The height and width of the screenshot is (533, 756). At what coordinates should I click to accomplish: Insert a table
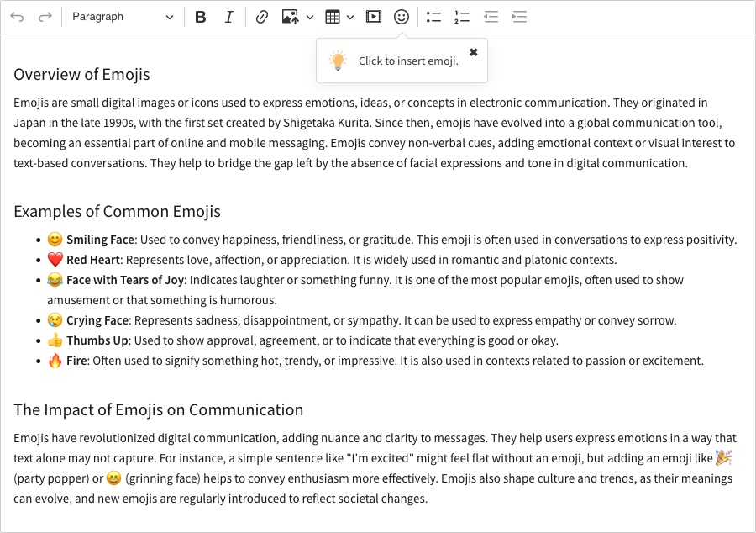[x=331, y=16]
